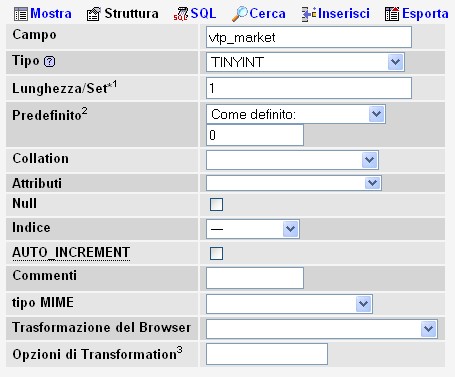This screenshot has height=377, width=455.
Task: Switch to the Mostra tab
Action: click(51, 14)
